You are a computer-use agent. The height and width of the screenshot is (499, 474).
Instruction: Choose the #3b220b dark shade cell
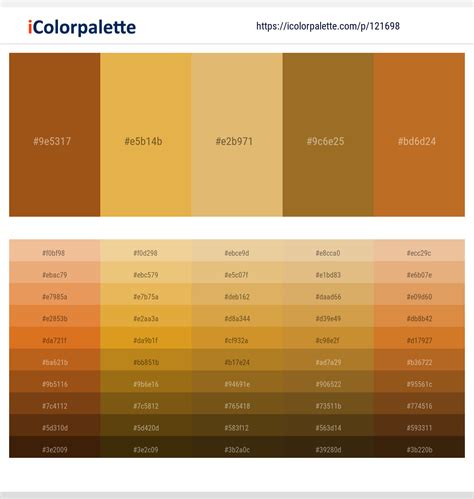coord(419,447)
